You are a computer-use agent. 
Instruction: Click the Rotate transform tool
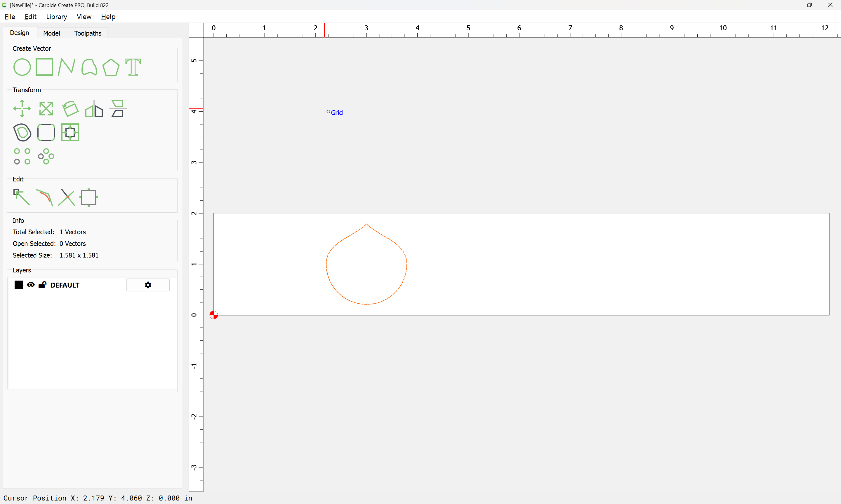click(70, 109)
